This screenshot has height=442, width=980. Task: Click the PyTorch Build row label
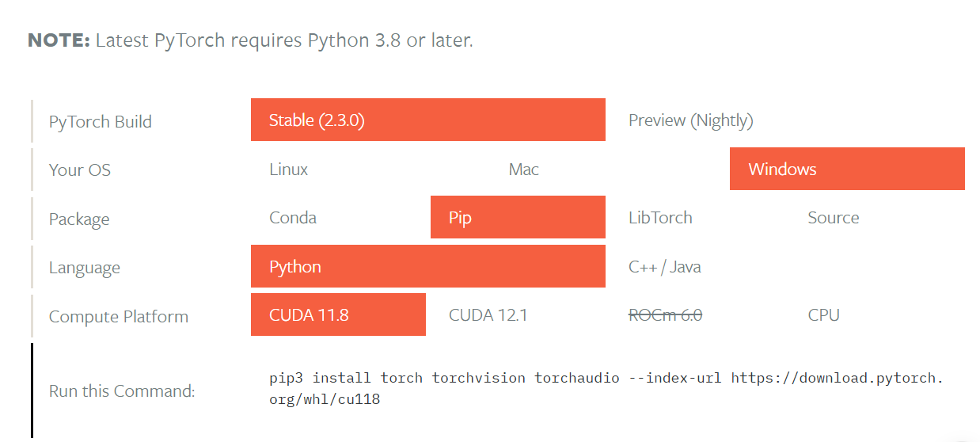pos(101,122)
